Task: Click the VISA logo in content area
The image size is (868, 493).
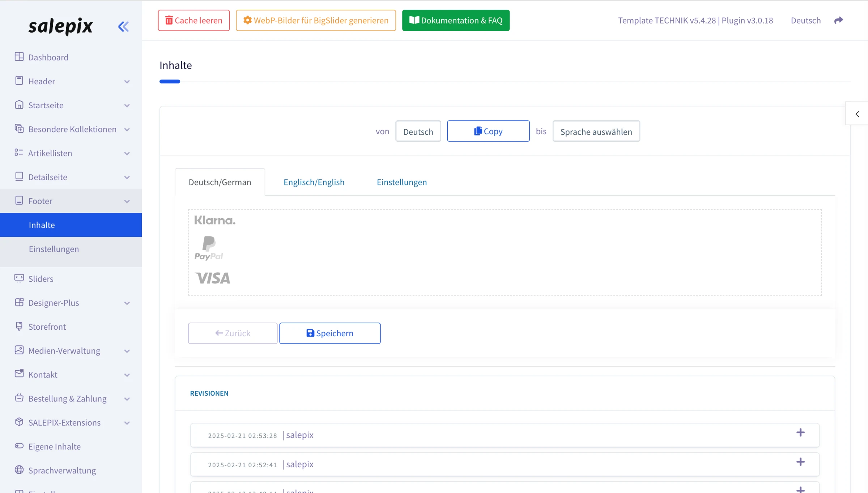Action: pos(213,278)
